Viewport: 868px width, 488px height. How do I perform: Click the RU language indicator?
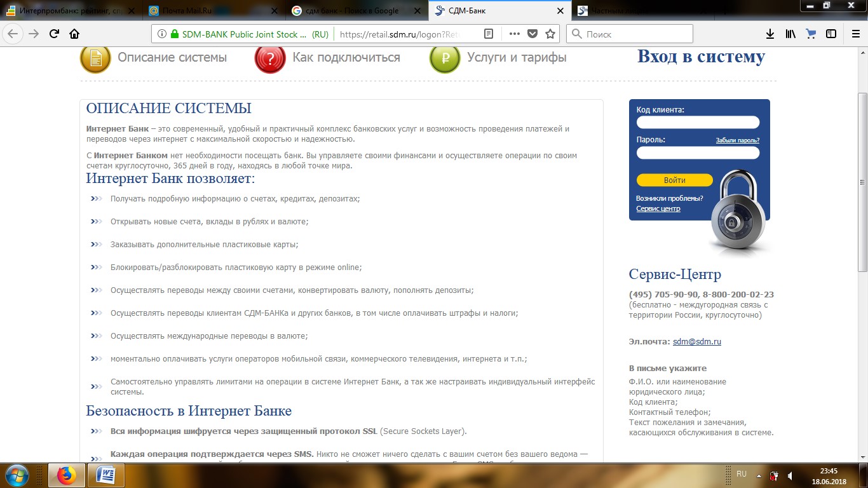click(742, 474)
